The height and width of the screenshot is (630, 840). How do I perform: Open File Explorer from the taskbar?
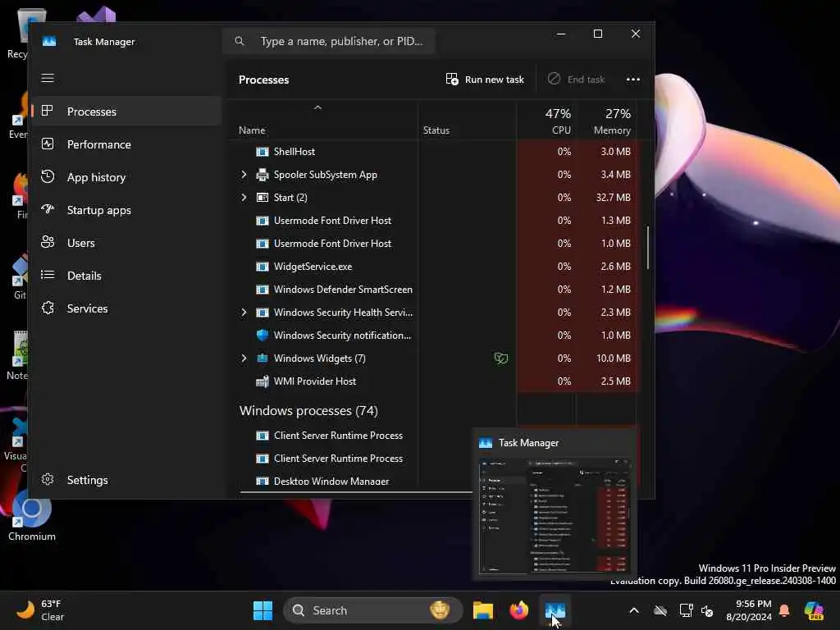pyautogui.click(x=482, y=610)
